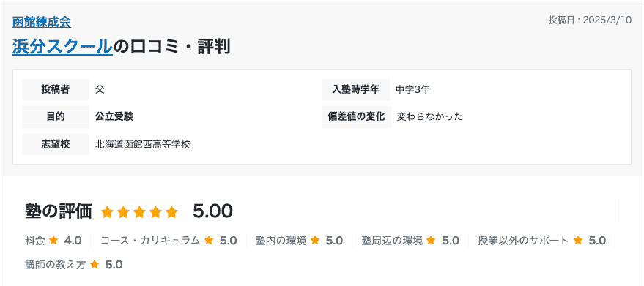Open the 浜分スクール school link

point(62,47)
